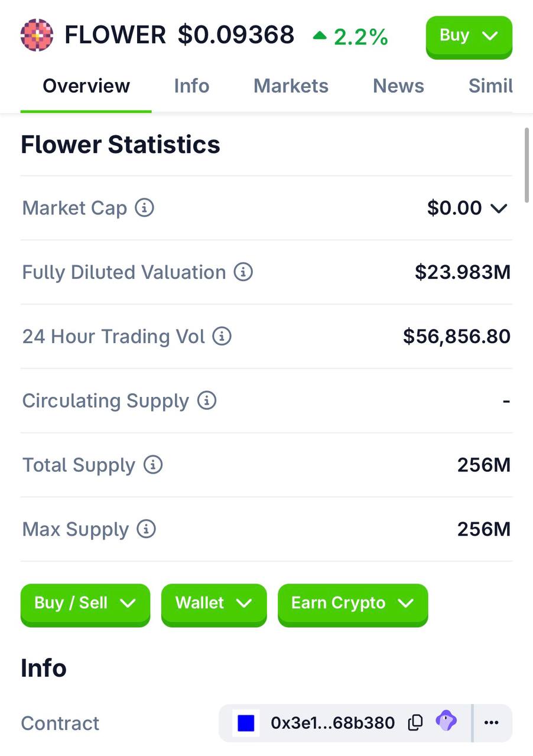Expand the Earn Crypto dropdown
Viewport: 533px width, 756px height.
353,604
